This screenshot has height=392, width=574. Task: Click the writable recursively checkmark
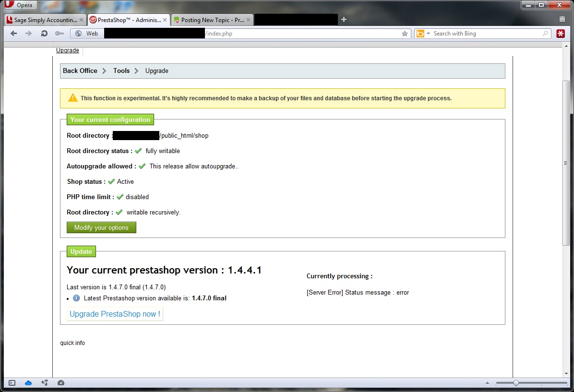[x=119, y=212]
